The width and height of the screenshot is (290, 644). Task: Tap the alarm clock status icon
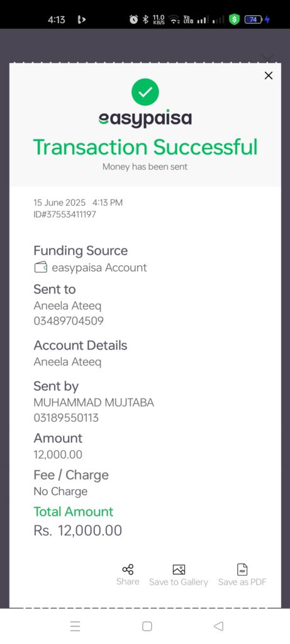[133, 19]
